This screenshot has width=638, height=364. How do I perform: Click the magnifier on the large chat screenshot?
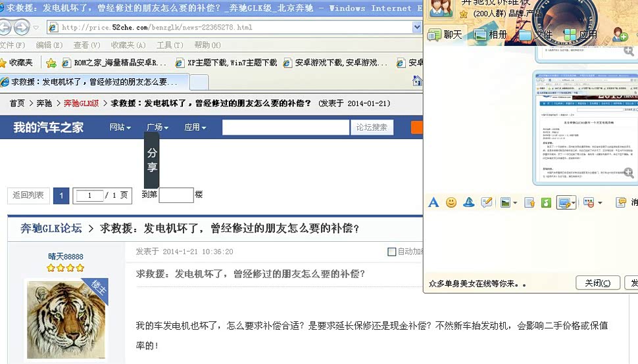point(629,173)
